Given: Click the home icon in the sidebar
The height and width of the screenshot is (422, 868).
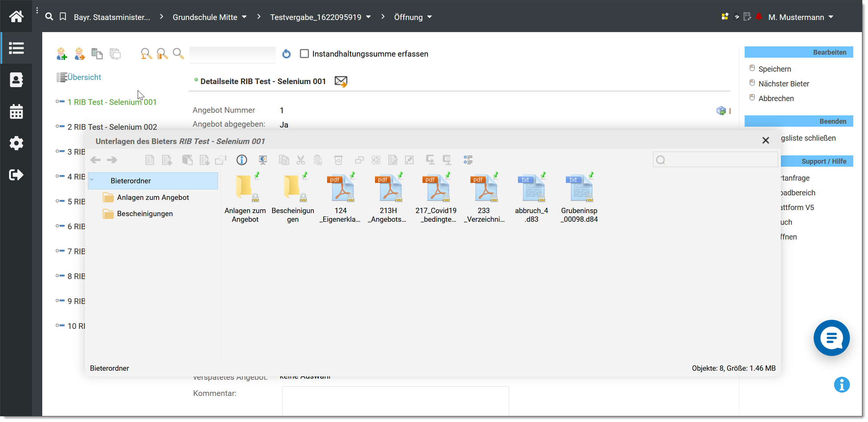Looking at the screenshot, I should click(x=16, y=16).
